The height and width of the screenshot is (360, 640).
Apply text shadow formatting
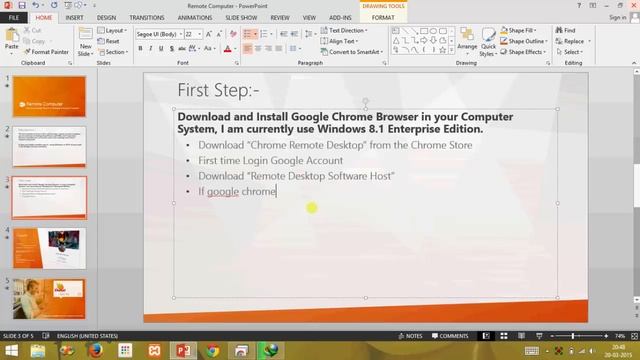172,49
